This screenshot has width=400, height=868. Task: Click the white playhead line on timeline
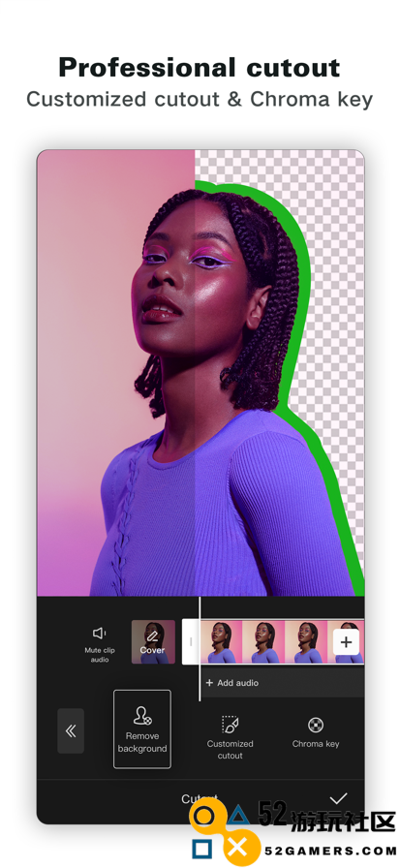point(200,649)
